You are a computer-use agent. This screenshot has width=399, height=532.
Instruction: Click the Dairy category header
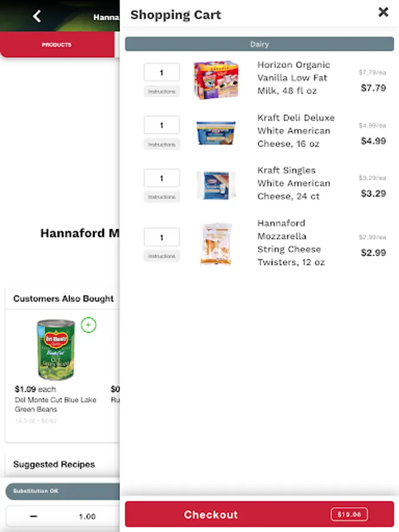(259, 44)
